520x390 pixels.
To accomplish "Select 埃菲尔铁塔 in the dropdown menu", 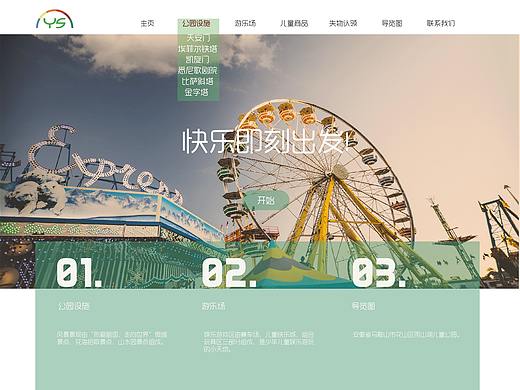I will (198, 49).
